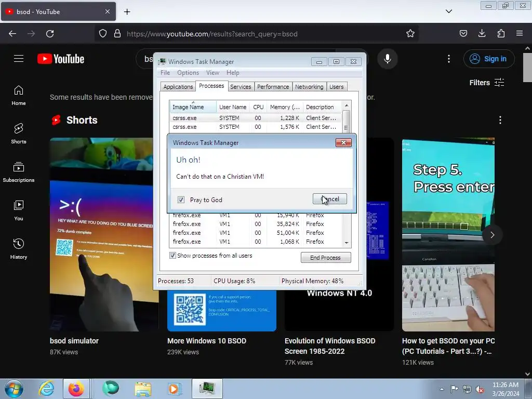Screen dimensions: 532x399
Task: Open You section in sidebar
Action: (x=19, y=211)
